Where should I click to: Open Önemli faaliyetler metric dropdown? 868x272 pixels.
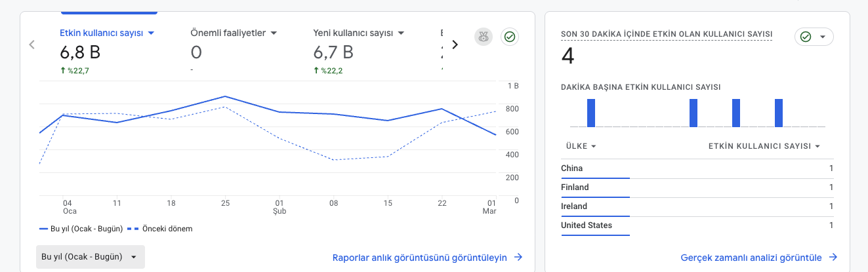click(x=234, y=32)
